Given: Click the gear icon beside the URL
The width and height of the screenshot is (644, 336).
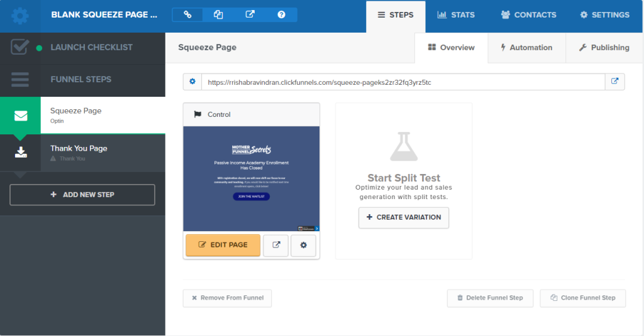Looking at the screenshot, I should 192,82.
